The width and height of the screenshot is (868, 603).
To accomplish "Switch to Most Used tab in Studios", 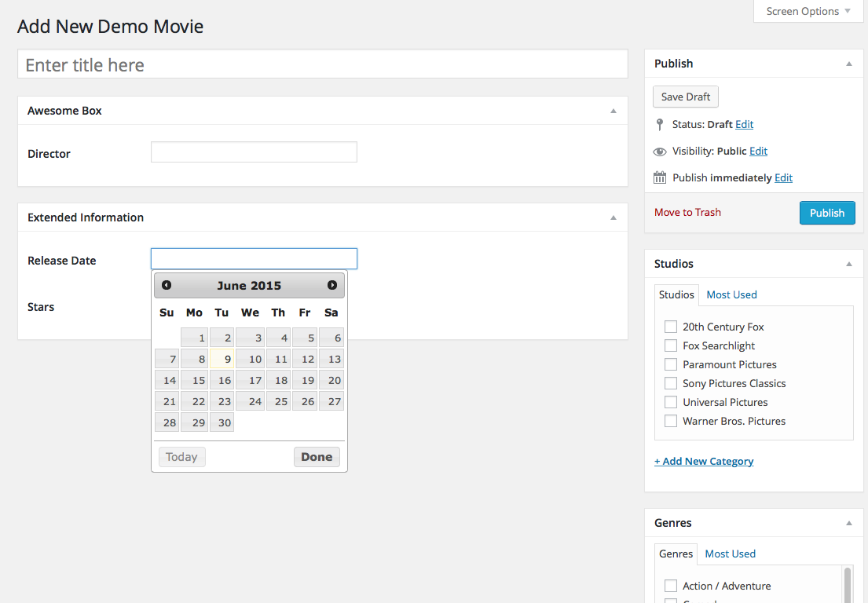I will (731, 294).
